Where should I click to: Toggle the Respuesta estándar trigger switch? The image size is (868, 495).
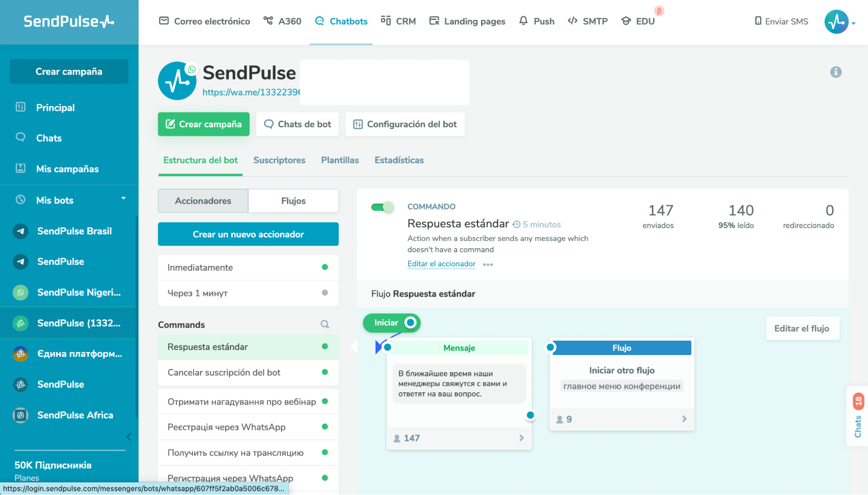point(383,207)
